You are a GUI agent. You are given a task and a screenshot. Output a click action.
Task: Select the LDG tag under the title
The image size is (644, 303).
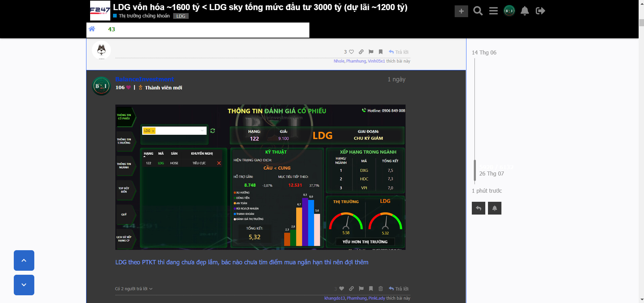click(x=181, y=16)
